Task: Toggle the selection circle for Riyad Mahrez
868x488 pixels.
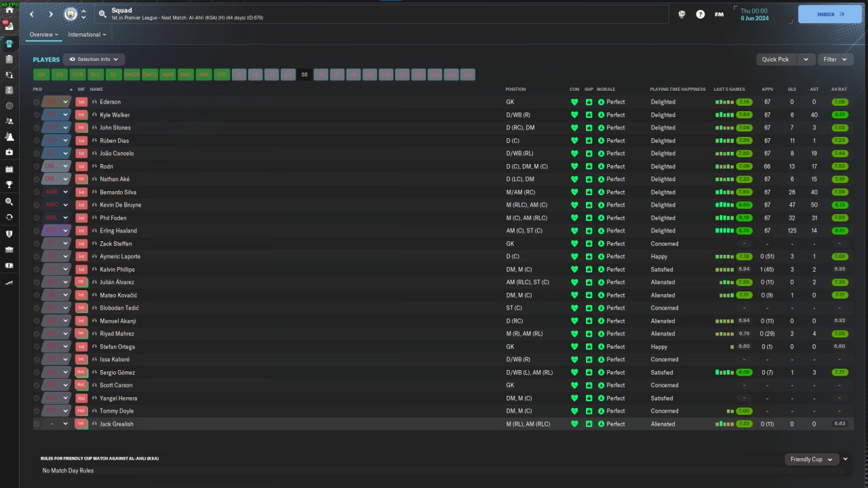Action: [x=36, y=333]
